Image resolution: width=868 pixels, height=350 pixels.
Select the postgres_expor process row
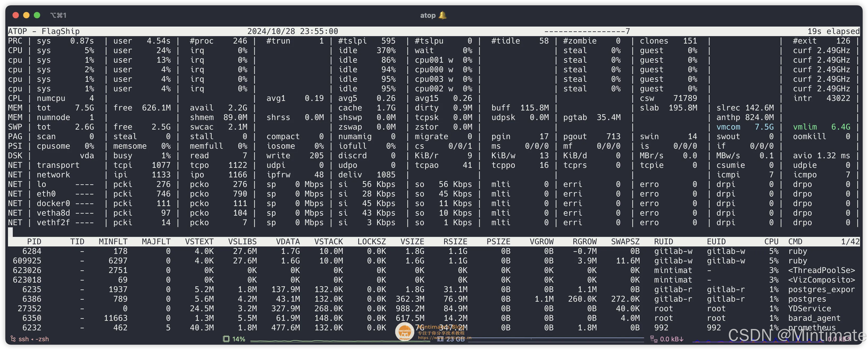(x=821, y=289)
